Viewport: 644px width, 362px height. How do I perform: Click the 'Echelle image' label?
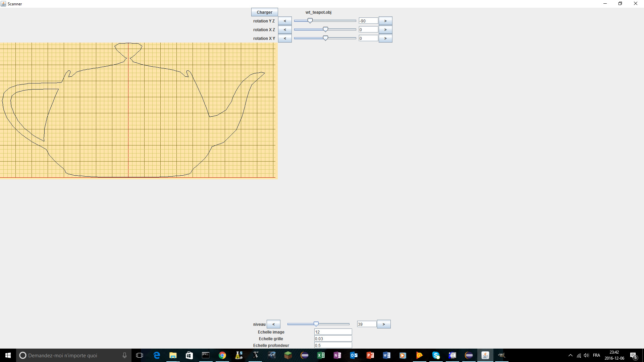(x=271, y=332)
